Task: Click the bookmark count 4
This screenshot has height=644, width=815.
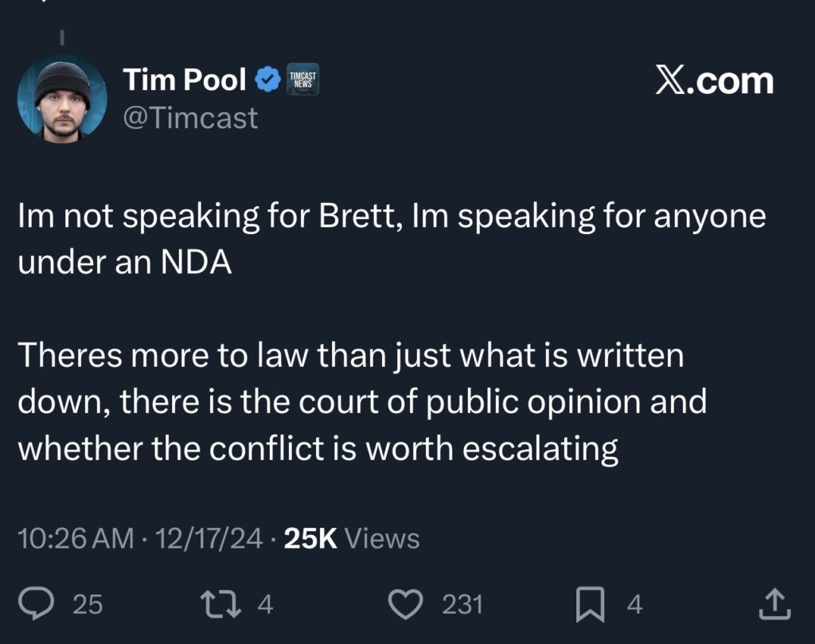Action: [634, 605]
